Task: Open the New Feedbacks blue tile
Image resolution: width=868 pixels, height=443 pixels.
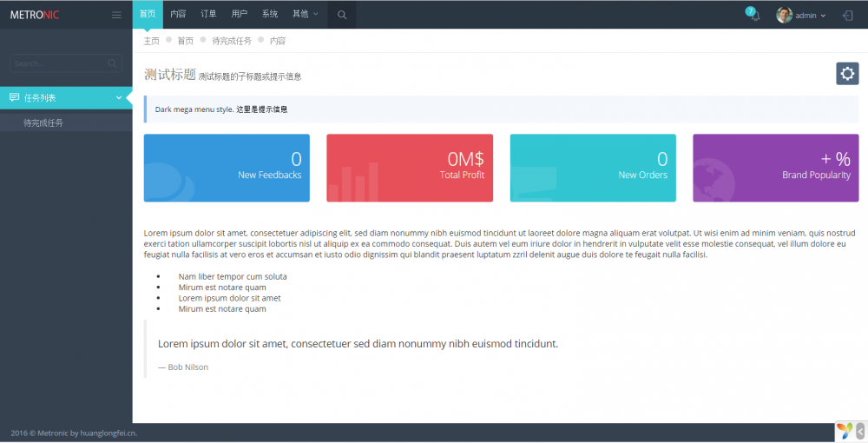Action: click(227, 168)
